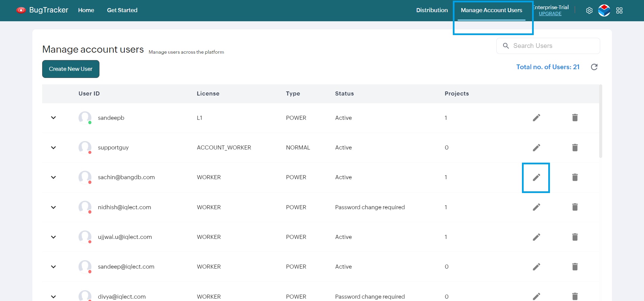Click nidhish's Password change required status

click(370, 207)
